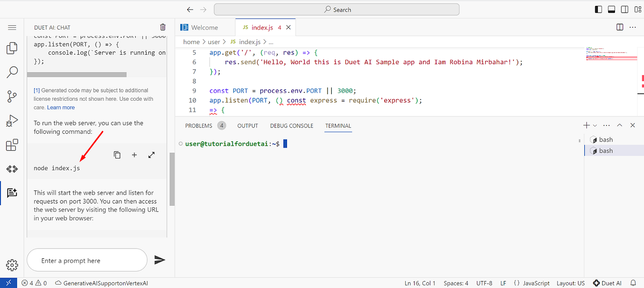Screen dimensions: 644x288
Task: Open the PROBLEMS panel tab
Action: point(206,126)
